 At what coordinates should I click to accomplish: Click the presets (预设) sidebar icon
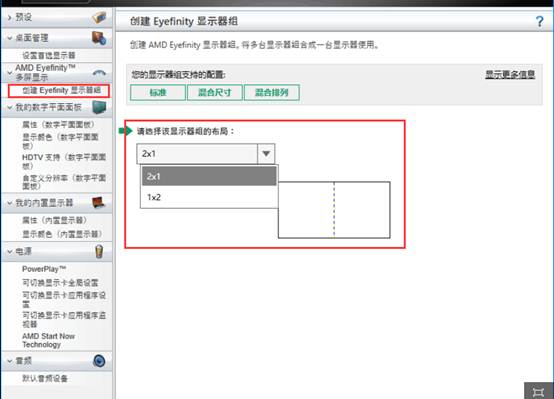99,17
